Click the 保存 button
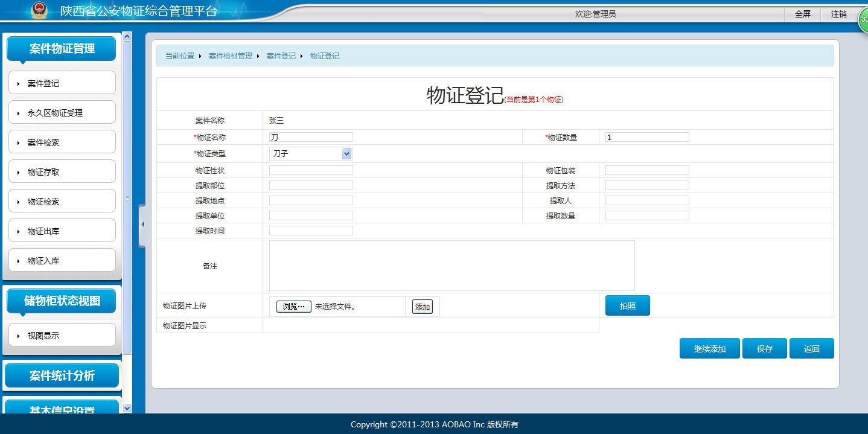The height and width of the screenshot is (434, 868). pyautogui.click(x=764, y=349)
